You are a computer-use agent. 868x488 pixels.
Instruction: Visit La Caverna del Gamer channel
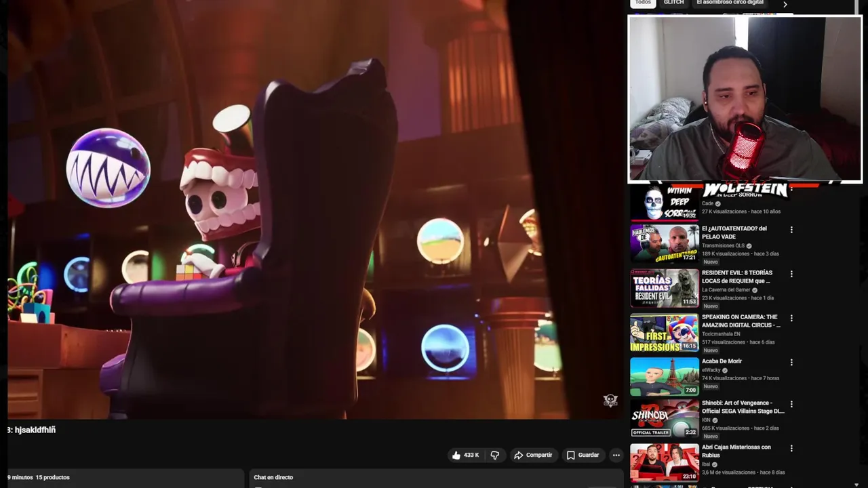726,289
